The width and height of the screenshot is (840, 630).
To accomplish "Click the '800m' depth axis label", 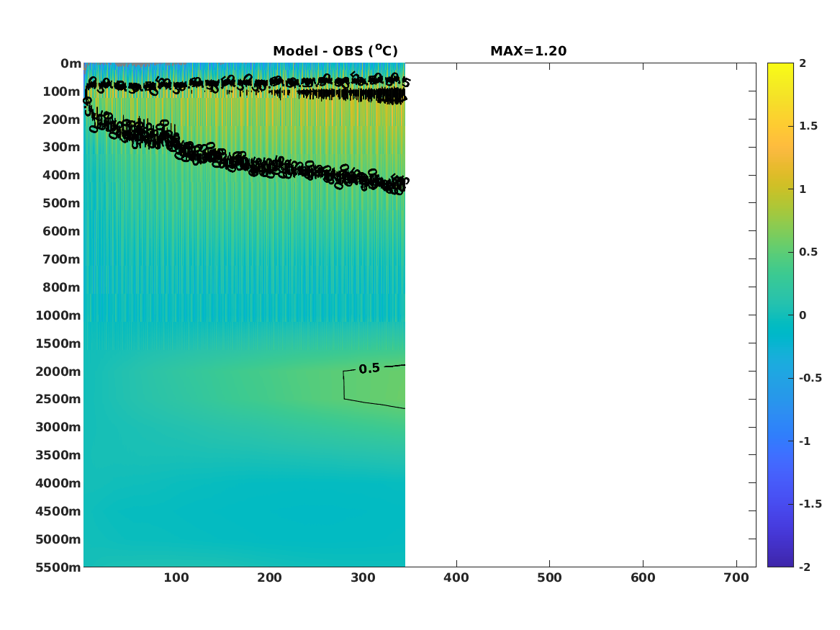I will [x=62, y=288].
